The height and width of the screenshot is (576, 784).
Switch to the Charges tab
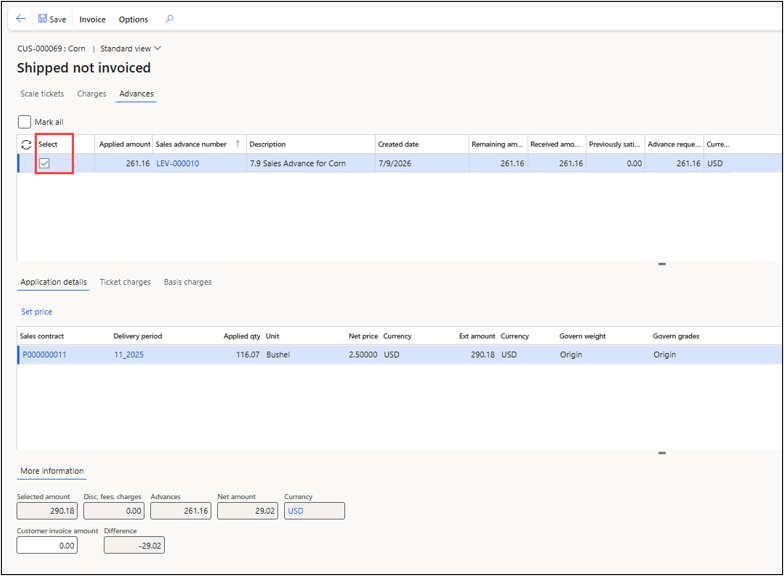click(92, 94)
